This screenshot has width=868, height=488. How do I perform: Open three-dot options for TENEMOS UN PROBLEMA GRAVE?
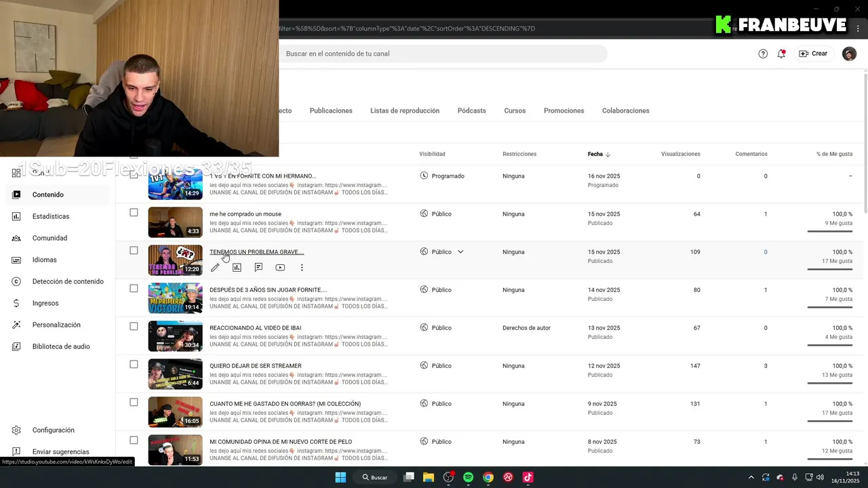click(302, 268)
